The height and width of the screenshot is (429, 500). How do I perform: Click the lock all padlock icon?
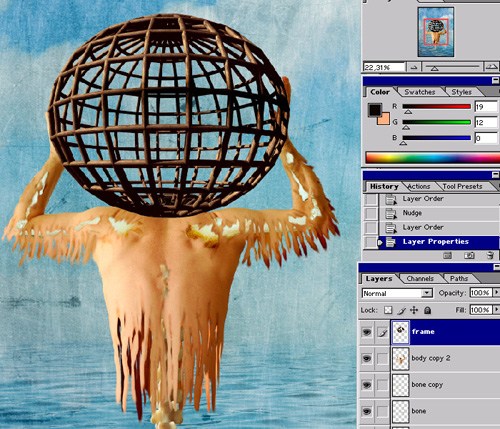(427, 310)
